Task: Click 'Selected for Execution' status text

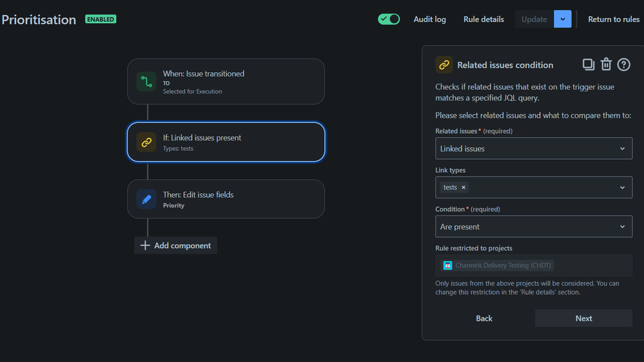Action: click(192, 91)
